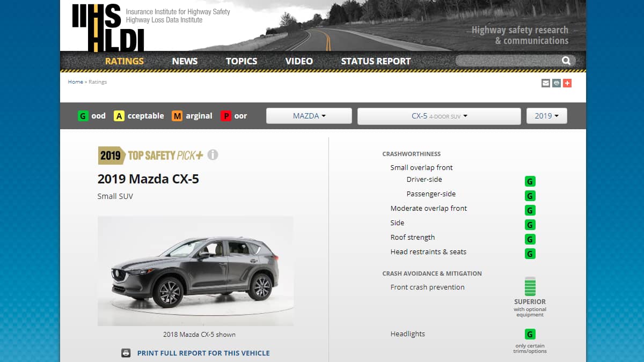Click the search magnifier icon
644x362 pixels.
(566, 61)
